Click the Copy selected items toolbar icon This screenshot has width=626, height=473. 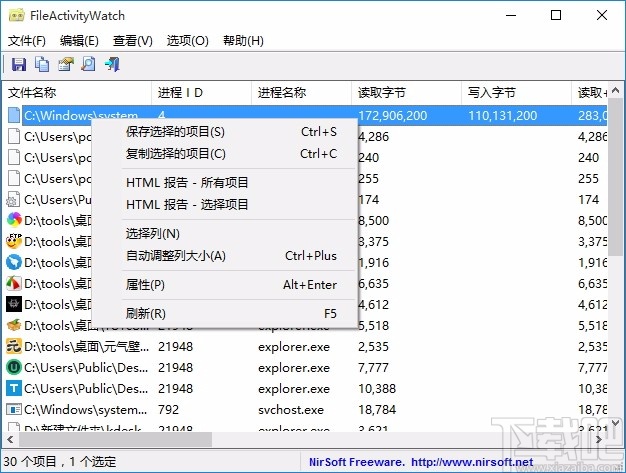pyautogui.click(x=42, y=64)
